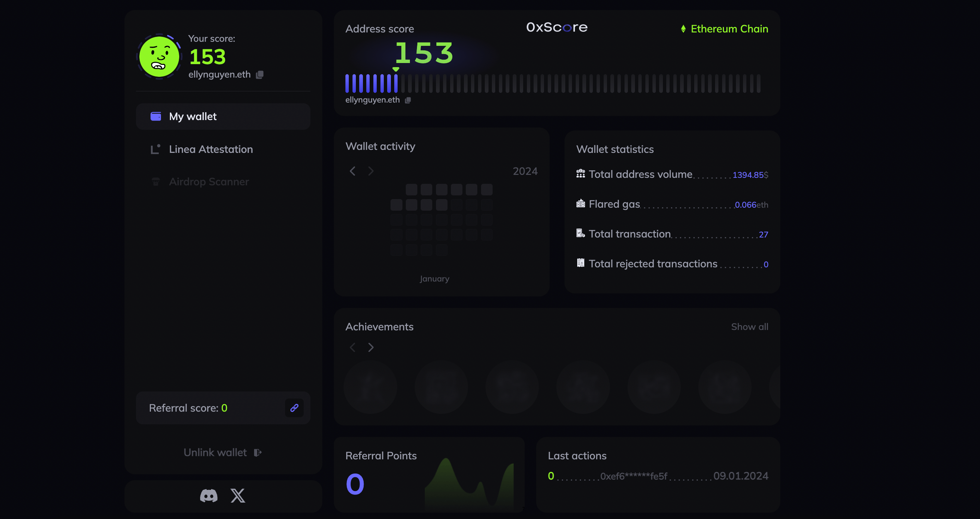Click the address score progress bar
Screen dimensions: 980x519
pos(552,84)
